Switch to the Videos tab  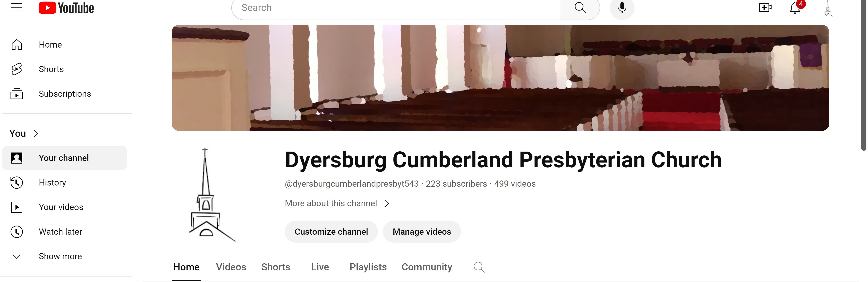231,267
